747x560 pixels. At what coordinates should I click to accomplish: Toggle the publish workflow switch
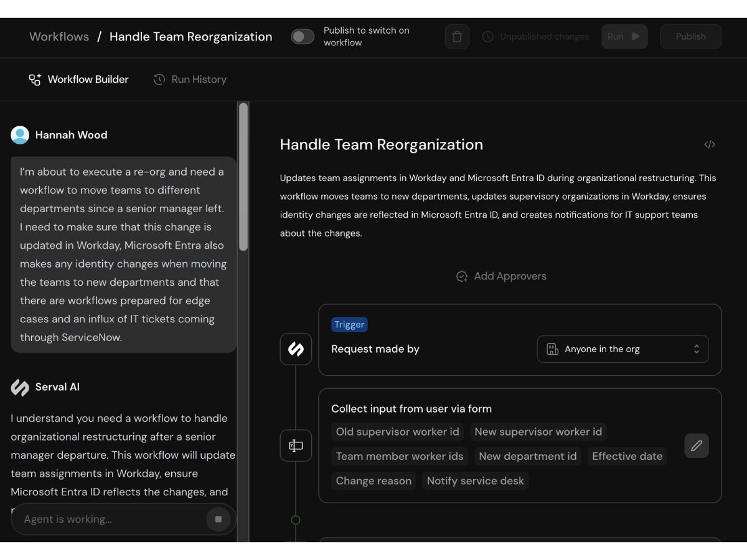[x=303, y=37]
